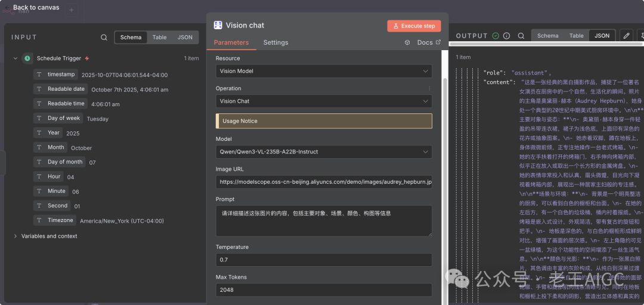Viewport: 644px width, 305px height.
Task: Click the Schedule Trigger clock icon
Action: 27,58
